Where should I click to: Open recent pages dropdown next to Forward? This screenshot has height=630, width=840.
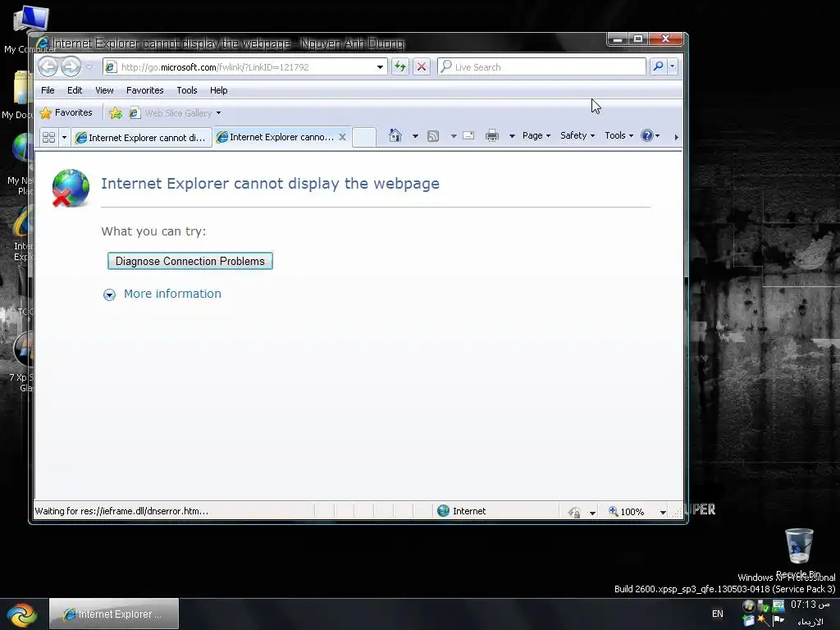point(89,67)
